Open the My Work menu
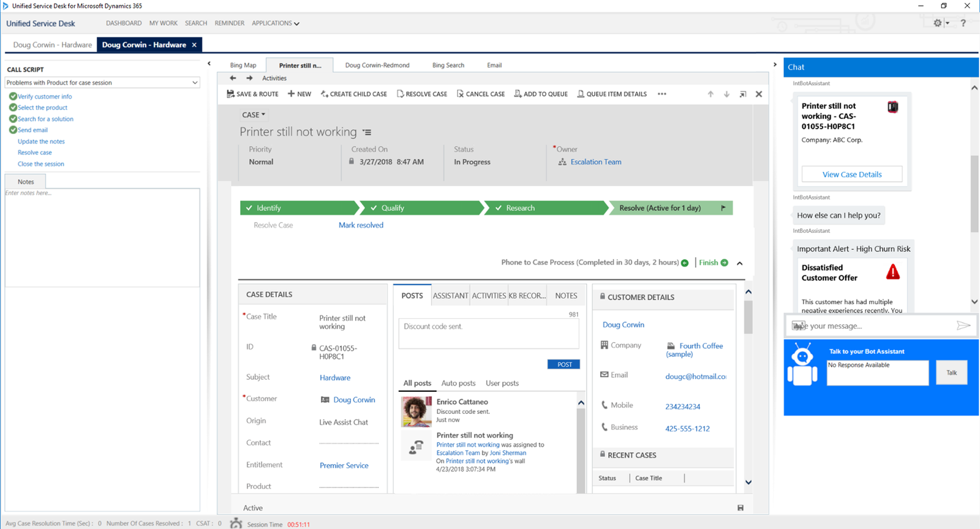980x529 pixels. [x=164, y=23]
